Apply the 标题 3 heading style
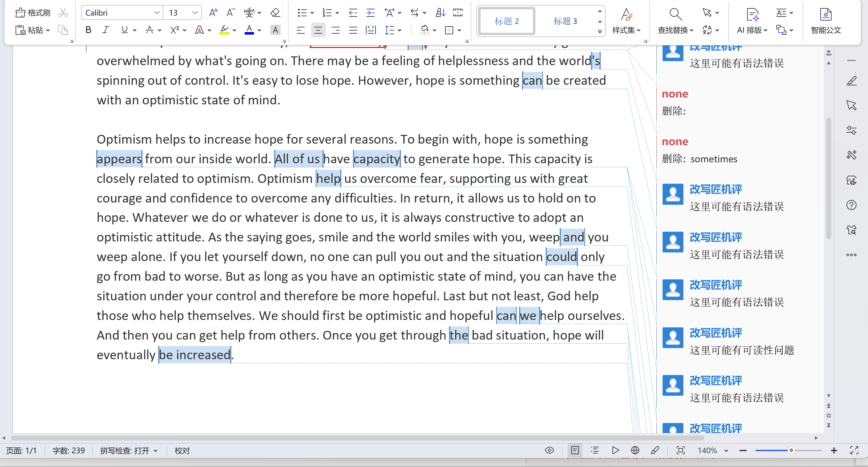 [x=565, y=21]
